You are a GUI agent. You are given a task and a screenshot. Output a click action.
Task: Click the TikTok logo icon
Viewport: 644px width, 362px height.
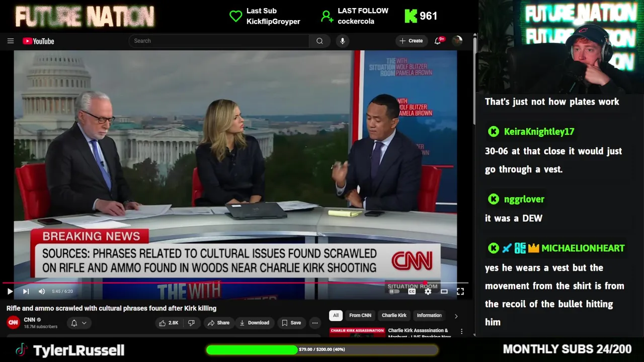tap(21, 350)
